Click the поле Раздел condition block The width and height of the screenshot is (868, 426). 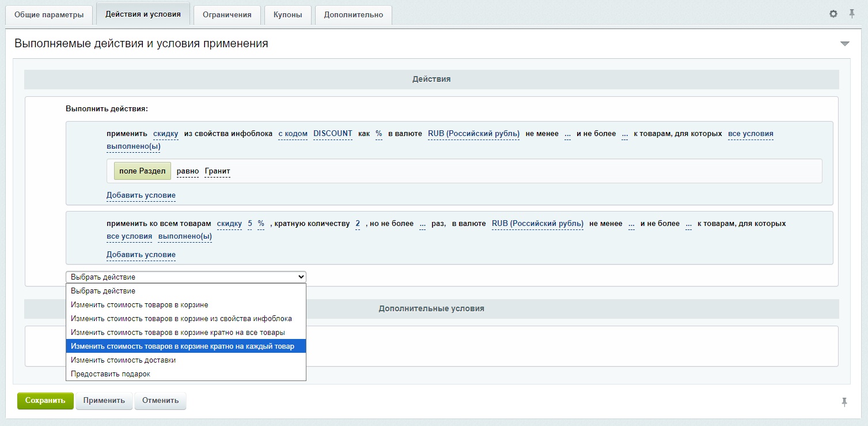pyautogui.click(x=142, y=171)
